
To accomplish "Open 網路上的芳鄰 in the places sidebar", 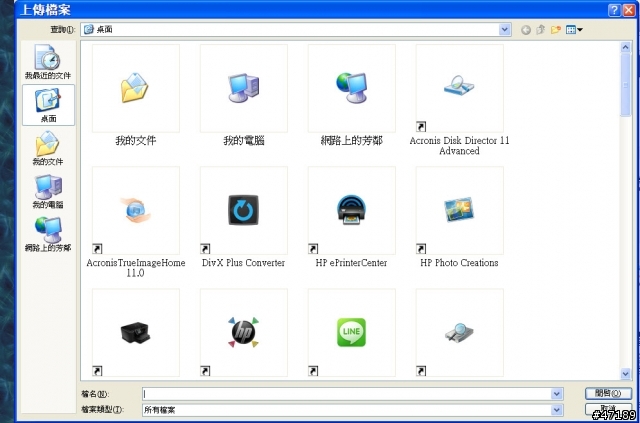I will click(x=48, y=234).
